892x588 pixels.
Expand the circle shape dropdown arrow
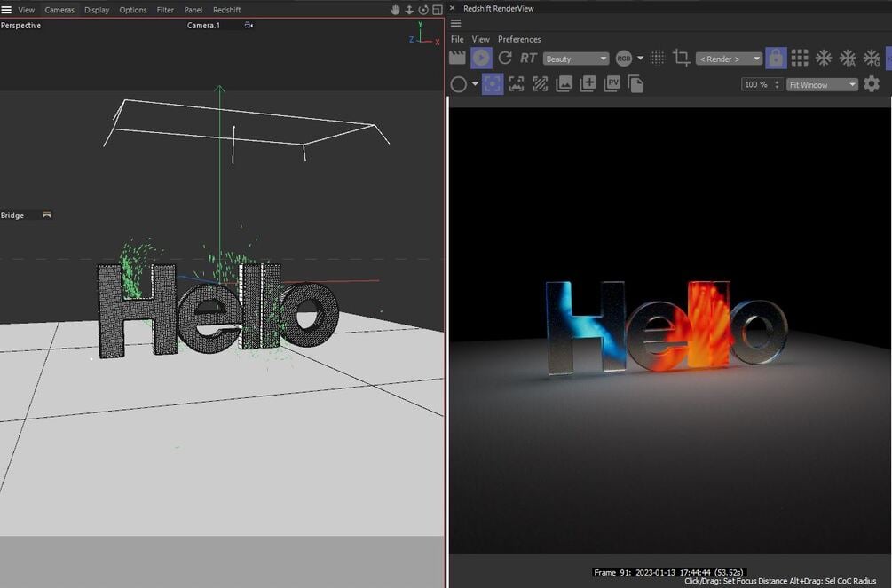(x=475, y=84)
